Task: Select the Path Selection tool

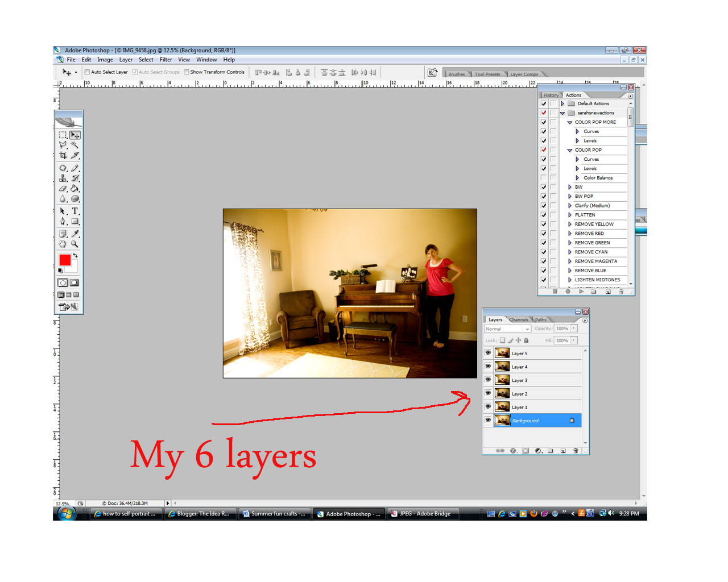Action: 63,211
